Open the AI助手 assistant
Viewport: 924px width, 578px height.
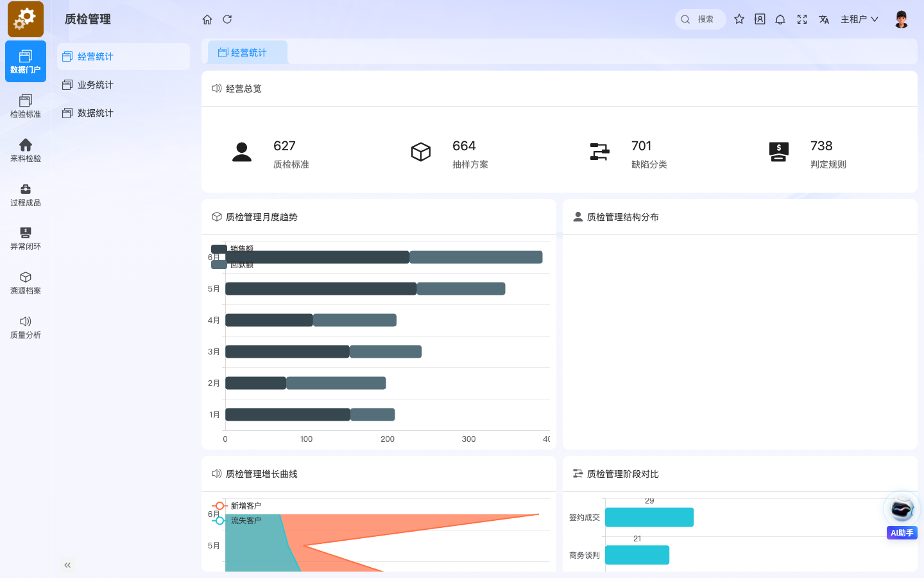coord(902,515)
